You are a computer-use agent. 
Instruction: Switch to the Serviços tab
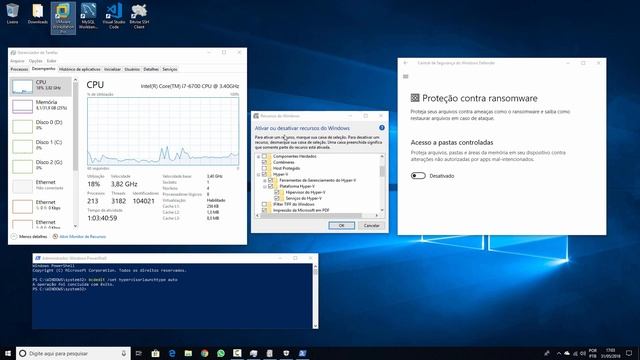pos(170,69)
